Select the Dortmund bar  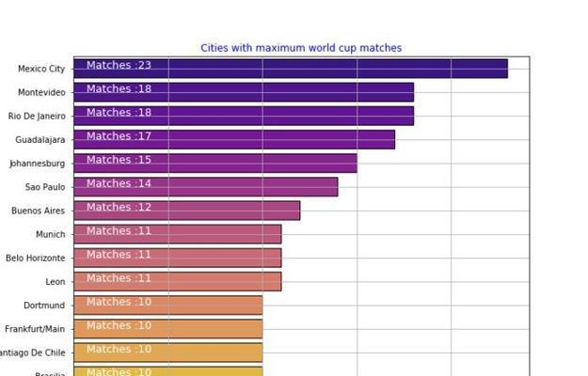click(x=168, y=305)
